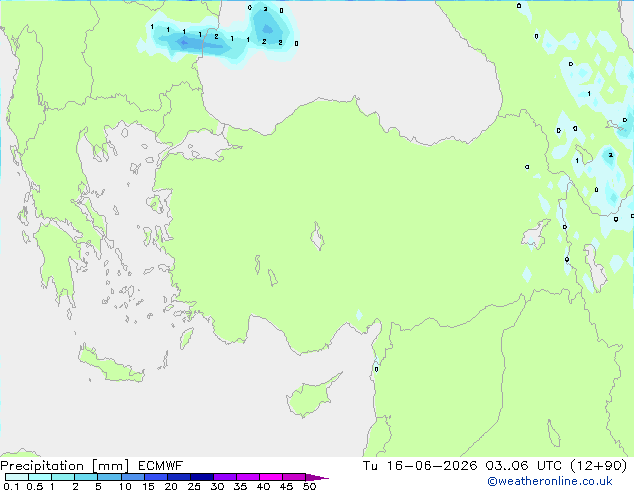Click the '(12+90)' forecast run text
Screen dimensions: 634x490
tap(599, 466)
